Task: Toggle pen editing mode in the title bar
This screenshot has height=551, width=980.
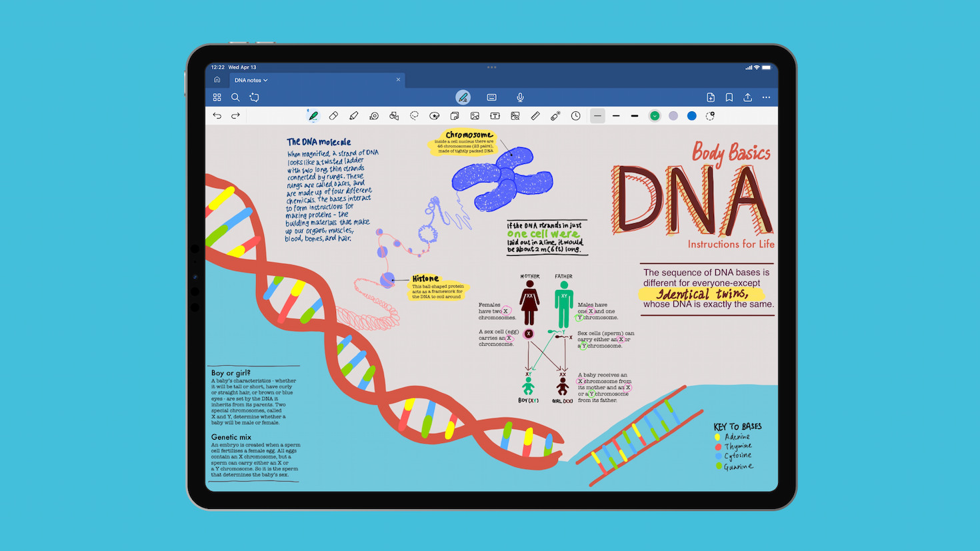Action: 463,97
